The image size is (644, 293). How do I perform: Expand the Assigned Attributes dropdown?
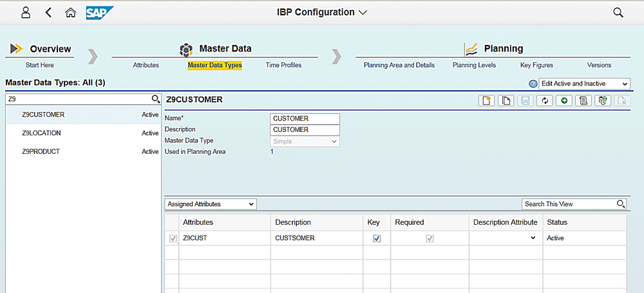tap(211, 204)
